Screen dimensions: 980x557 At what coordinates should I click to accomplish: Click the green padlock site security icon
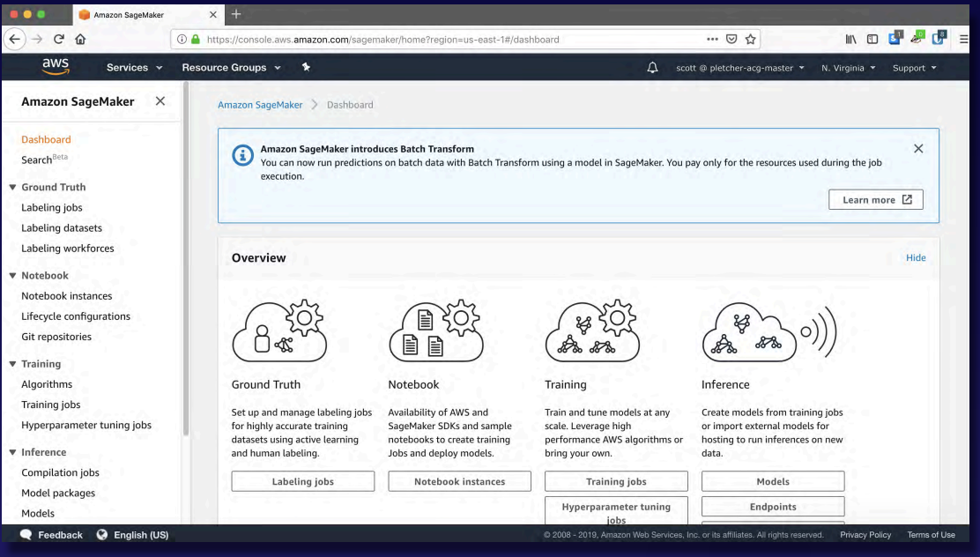pyautogui.click(x=196, y=39)
